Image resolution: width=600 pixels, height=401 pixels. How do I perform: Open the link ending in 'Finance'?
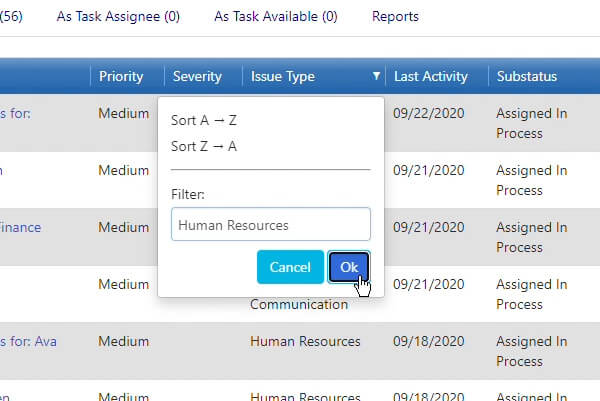pyautogui.click(x=20, y=227)
